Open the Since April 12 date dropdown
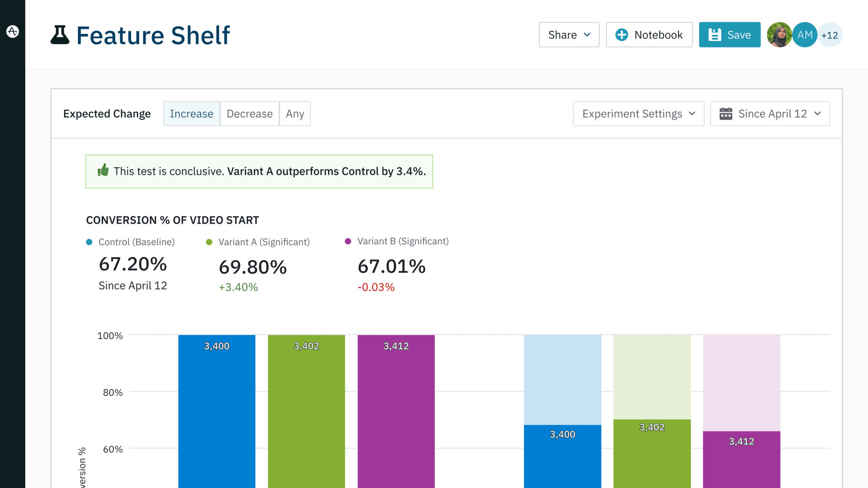 tap(770, 114)
